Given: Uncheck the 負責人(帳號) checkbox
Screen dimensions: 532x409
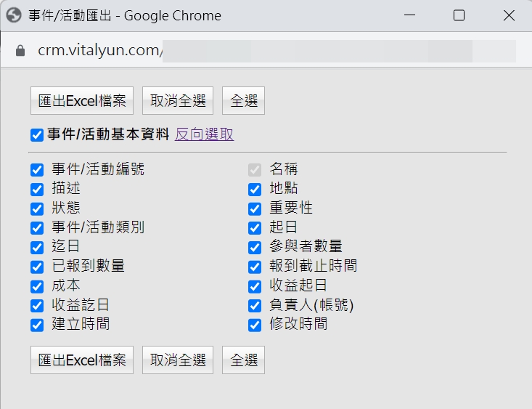Looking at the screenshot, I should click(255, 306).
